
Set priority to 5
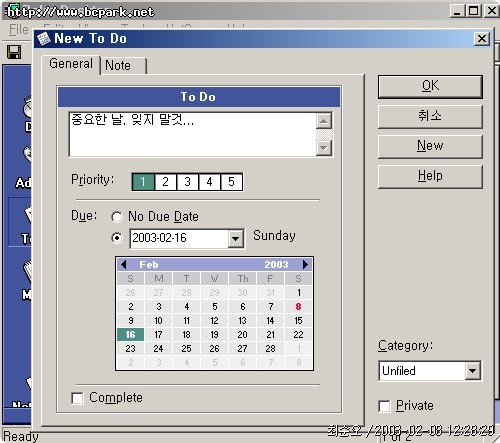pos(231,182)
